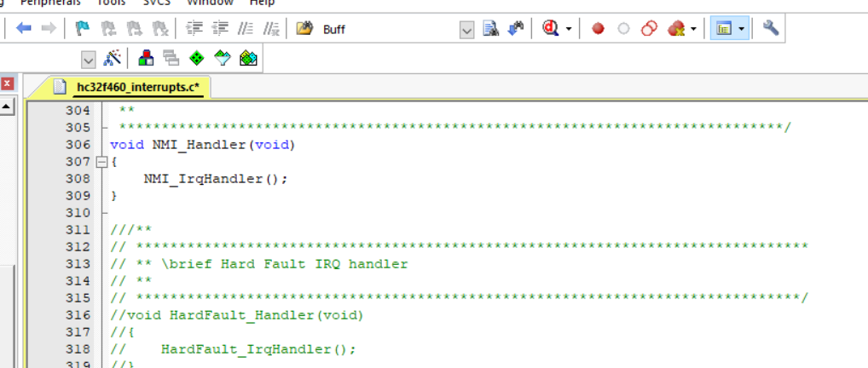Open Manage Run-Time Environment (green diamond)
The image size is (868, 368).
click(x=197, y=58)
